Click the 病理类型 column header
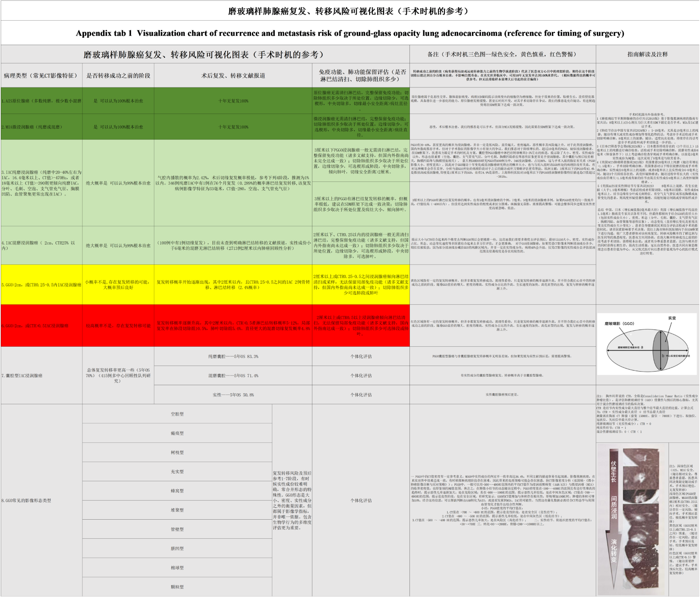The width and height of the screenshot is (700, 597). coord(41,75)
